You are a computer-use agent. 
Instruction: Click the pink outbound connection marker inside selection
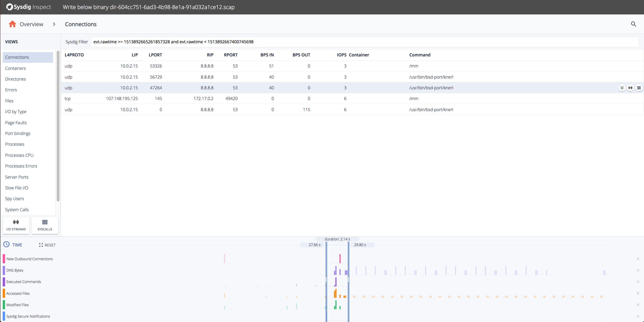[340, 258]
